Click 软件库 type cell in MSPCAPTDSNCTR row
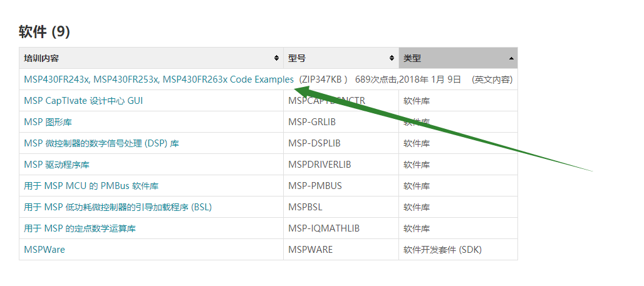The height and width of the screenshot is (286, 644). [458, 101]
